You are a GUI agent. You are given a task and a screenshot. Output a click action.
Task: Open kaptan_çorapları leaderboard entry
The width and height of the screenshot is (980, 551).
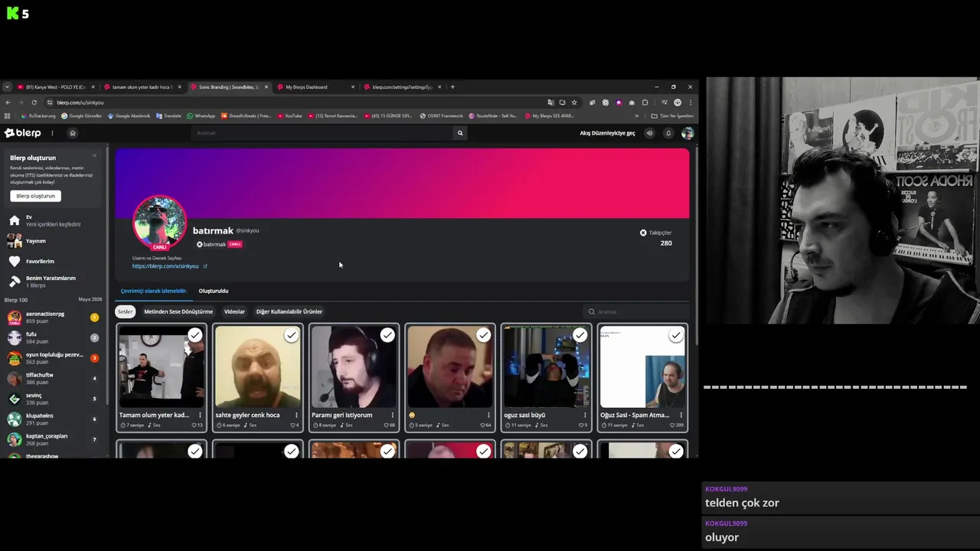54,439
